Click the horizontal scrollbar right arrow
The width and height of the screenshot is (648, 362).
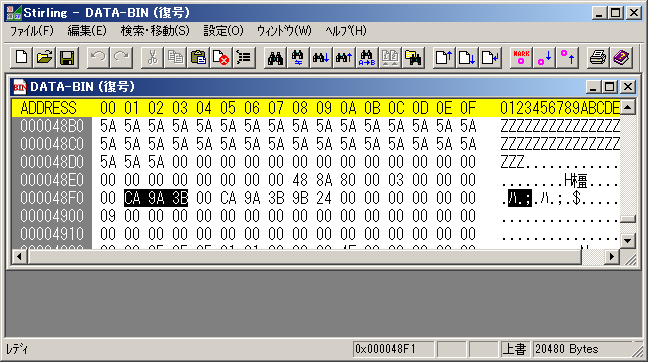tap(611, 257)
